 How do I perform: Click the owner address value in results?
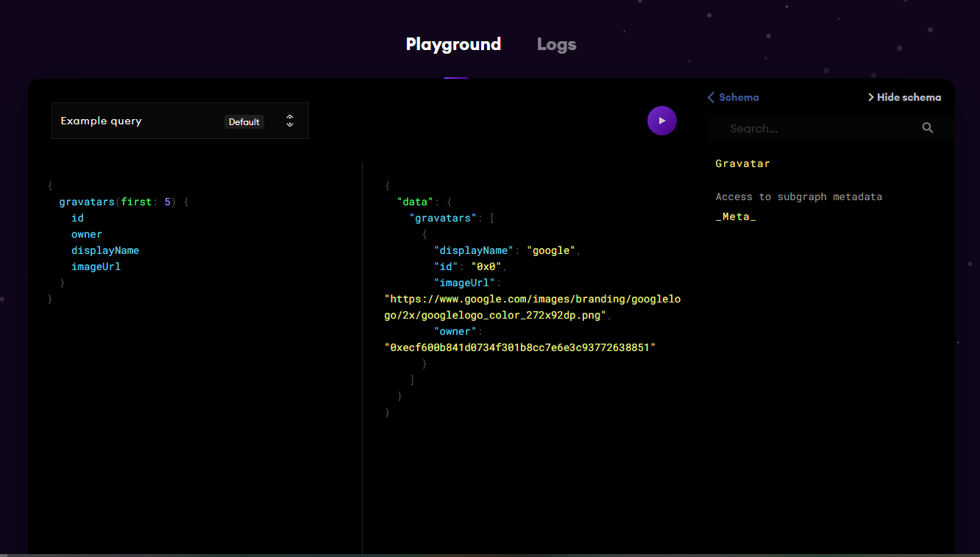pos(519,347)
